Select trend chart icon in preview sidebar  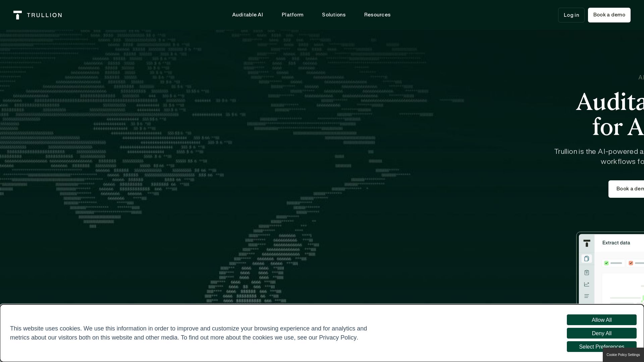[x=587, y=284]
